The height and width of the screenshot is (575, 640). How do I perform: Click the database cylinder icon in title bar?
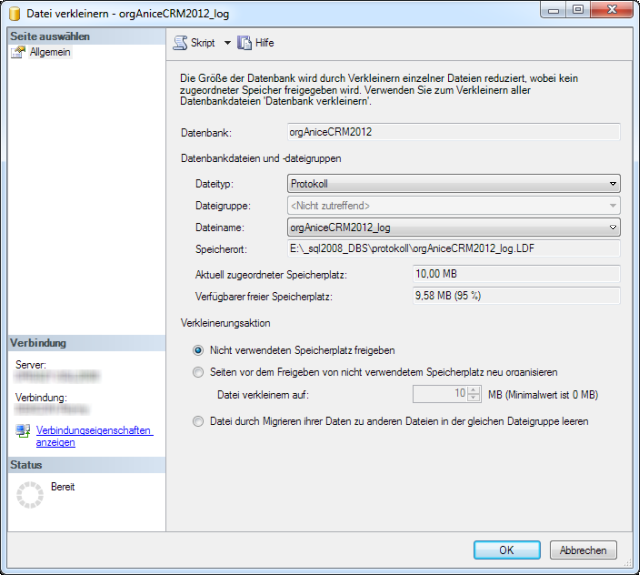click(14, 14)
